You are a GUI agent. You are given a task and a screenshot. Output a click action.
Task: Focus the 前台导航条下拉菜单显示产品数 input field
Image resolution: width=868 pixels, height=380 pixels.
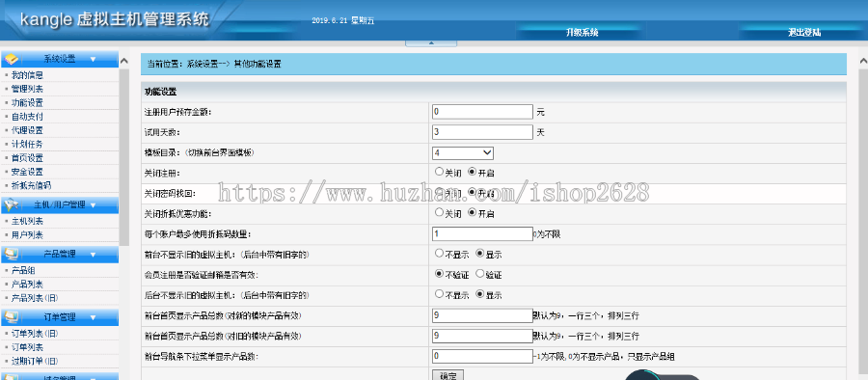click(x=482, y=356)
